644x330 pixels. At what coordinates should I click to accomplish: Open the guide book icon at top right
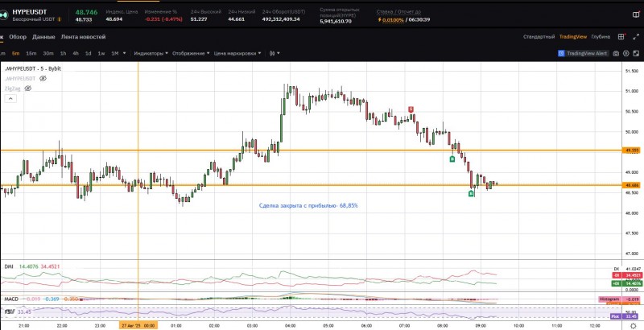[636, 14]
